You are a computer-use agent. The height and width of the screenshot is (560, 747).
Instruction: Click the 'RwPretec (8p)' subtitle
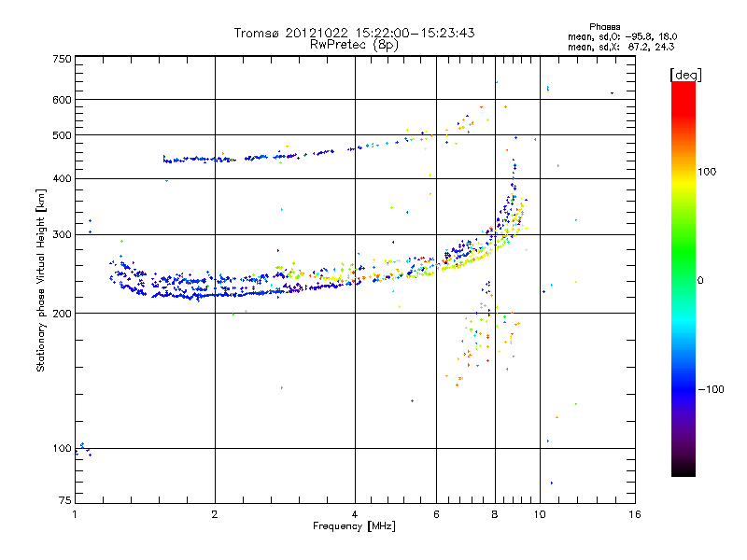click(x=354, y=45)
